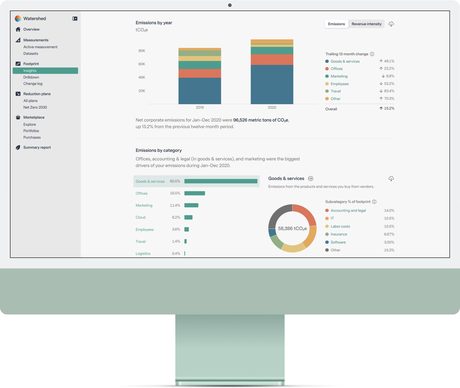Open the Measurements section

36,40
